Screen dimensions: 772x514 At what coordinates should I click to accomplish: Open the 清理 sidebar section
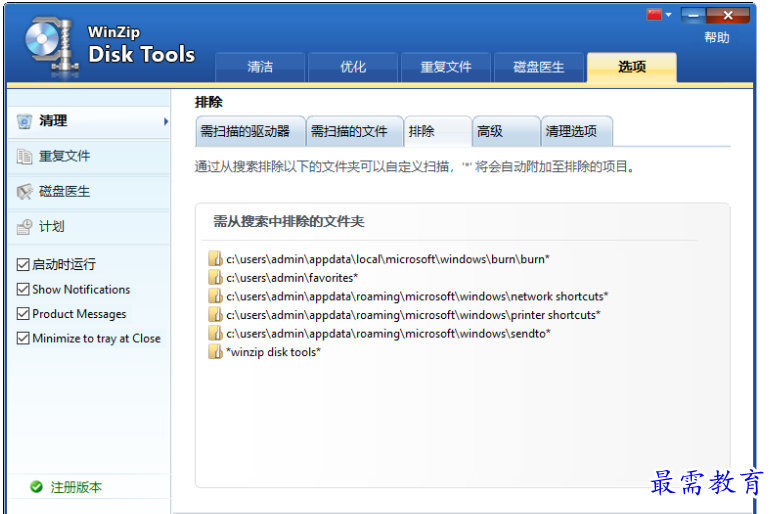89,121
